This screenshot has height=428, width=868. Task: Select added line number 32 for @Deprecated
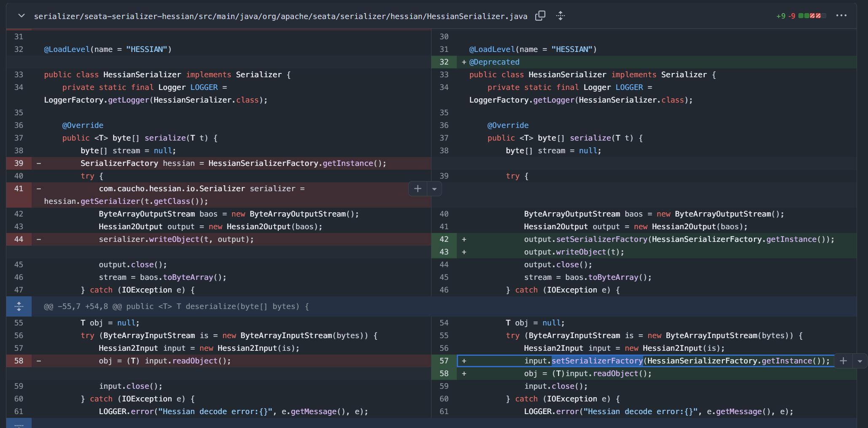click(444, 62)
